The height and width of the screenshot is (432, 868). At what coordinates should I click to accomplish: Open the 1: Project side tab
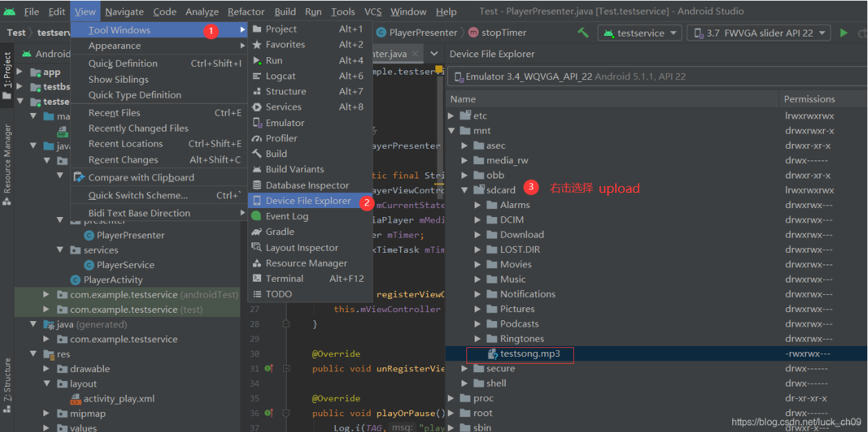coord(7,75)
